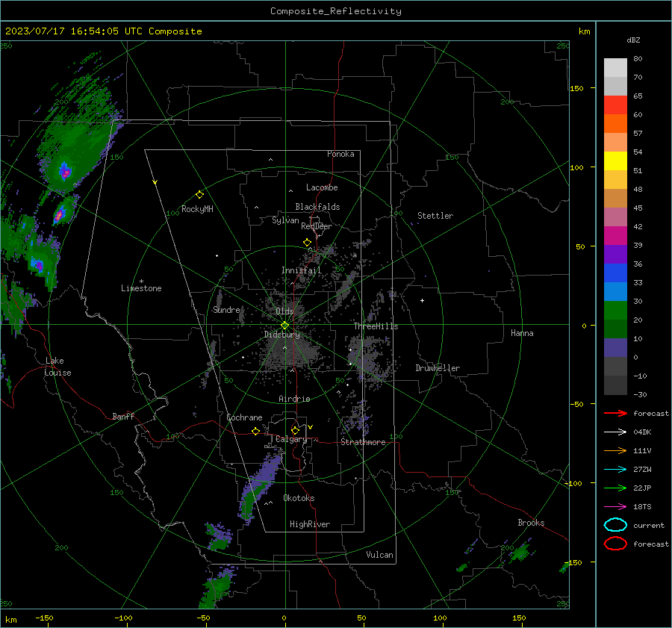The width and height of the screenshot is (672, 628).
Task: Pick the light gray 70-80 dBZ swatch
Action: [x=615, y=68]
